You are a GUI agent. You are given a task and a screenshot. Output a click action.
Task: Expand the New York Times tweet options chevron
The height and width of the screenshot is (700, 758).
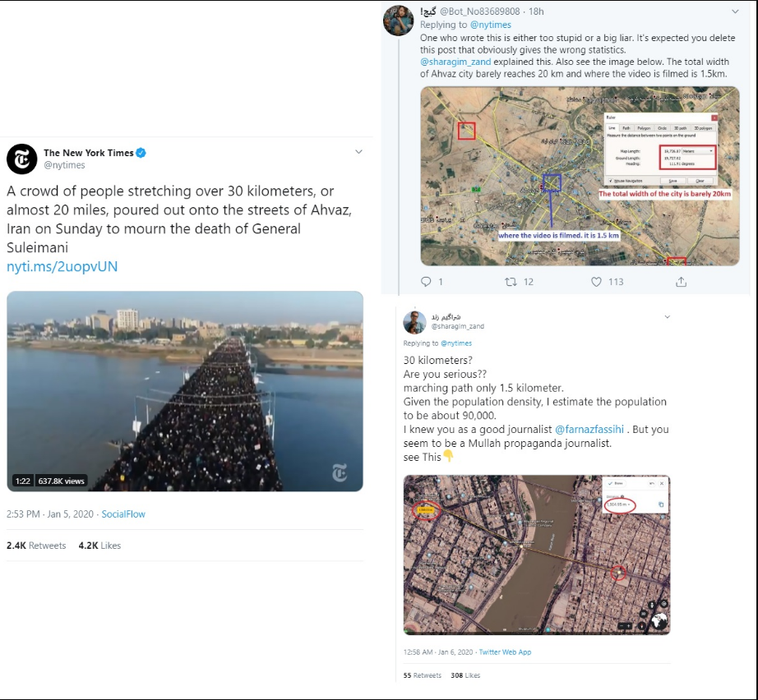click(358, 152)
